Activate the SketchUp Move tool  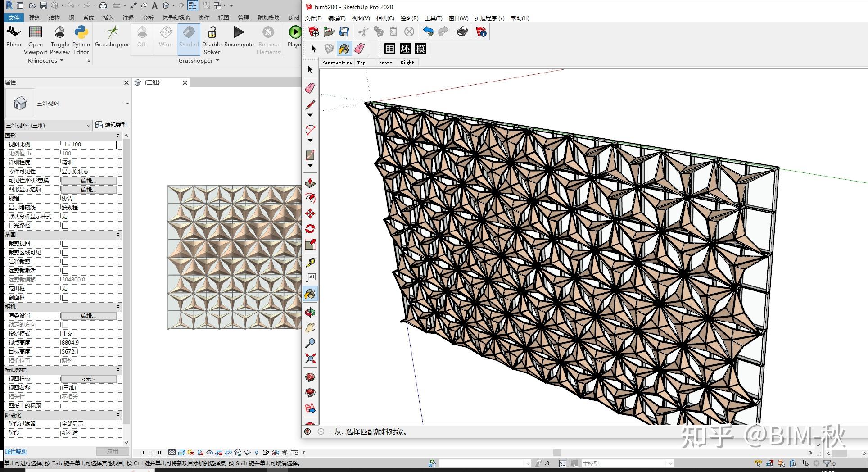tap(310, 213)
